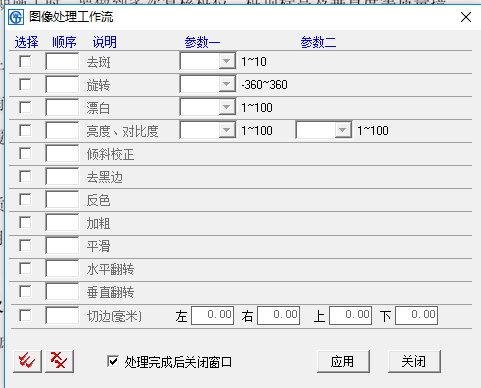Click the 上 margin value field

coord(351,315)
